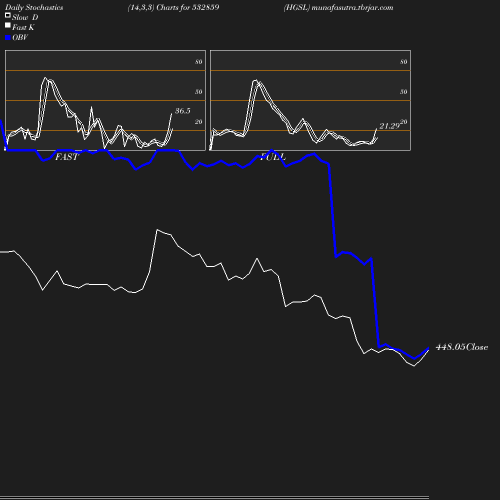Click the '448.05 Close' price label
Viewport: 500px width, 500px height.
tap(462, 347)
